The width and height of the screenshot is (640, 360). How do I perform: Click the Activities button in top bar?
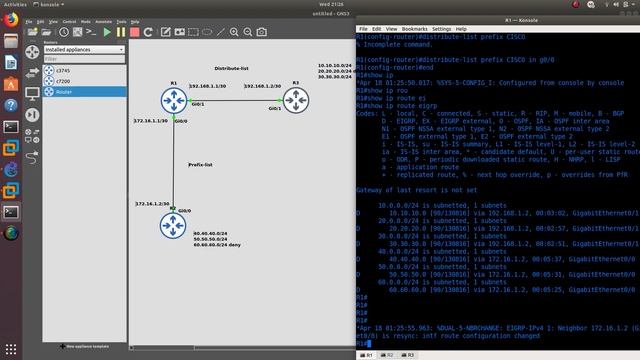tap(15, 4)
